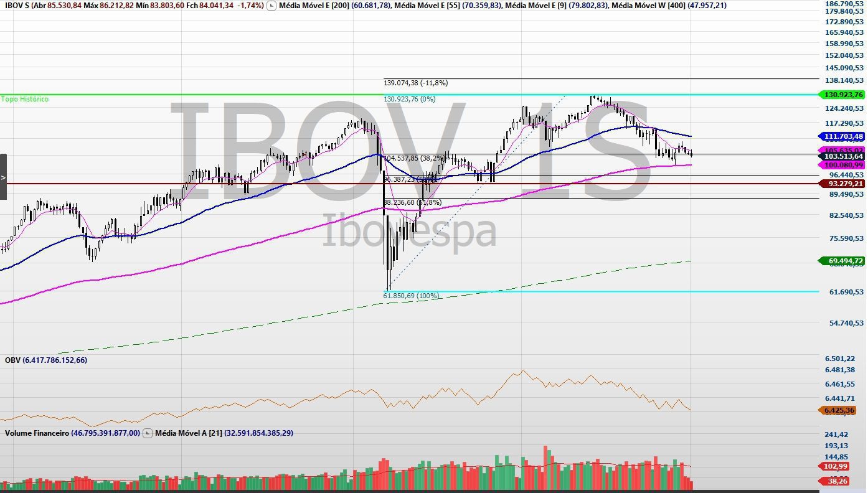
Task: Open the indicator settings icon beside the moving averages
Action: tap(271, 6)
